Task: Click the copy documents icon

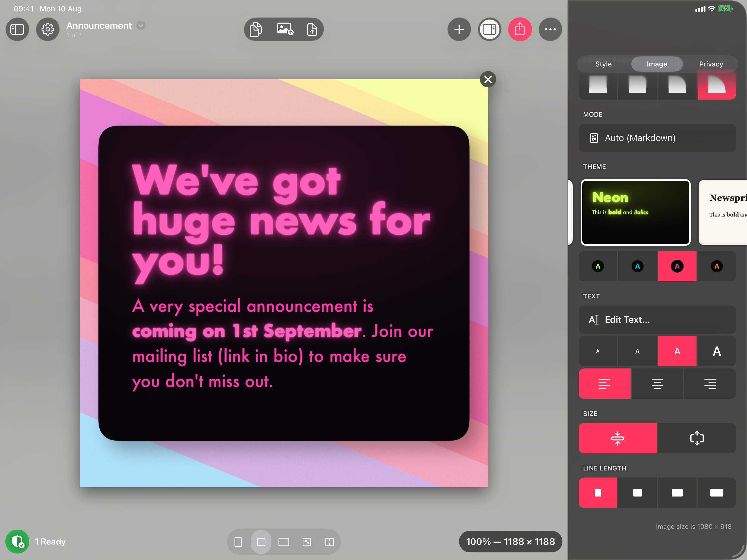Action: (256, 29)
